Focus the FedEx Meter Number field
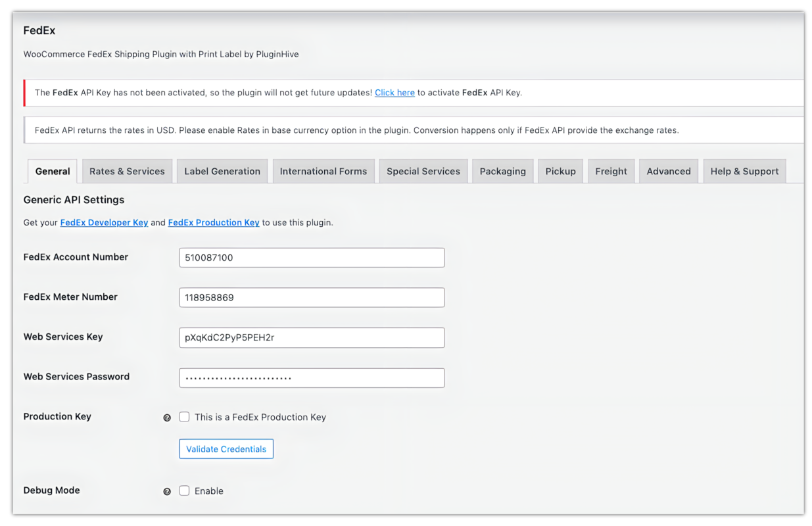 click(312, 297)
